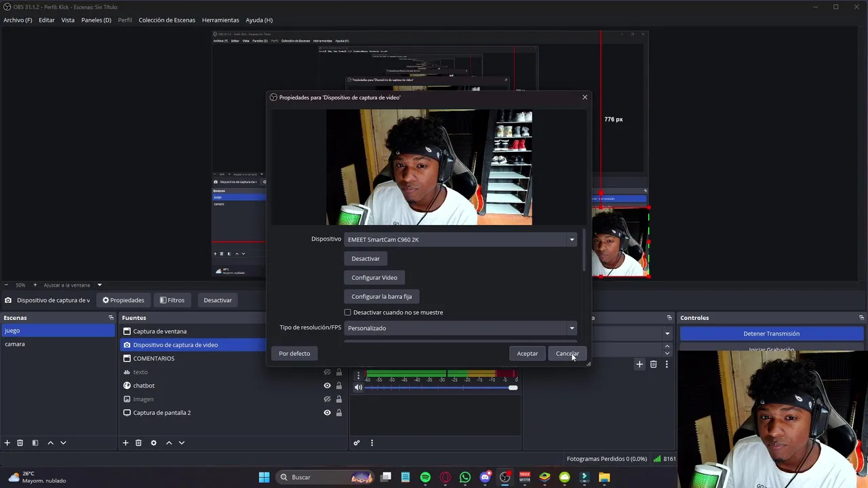The height and width of the screenshot is (488, 868).
Task: Adjust audio mixer volume slider
Action: pyautogui.click(x=441, y=387)
